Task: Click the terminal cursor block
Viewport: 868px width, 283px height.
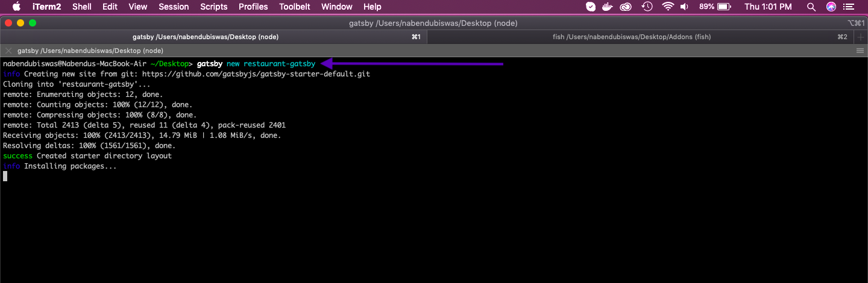Action: (x=5, y=176)
